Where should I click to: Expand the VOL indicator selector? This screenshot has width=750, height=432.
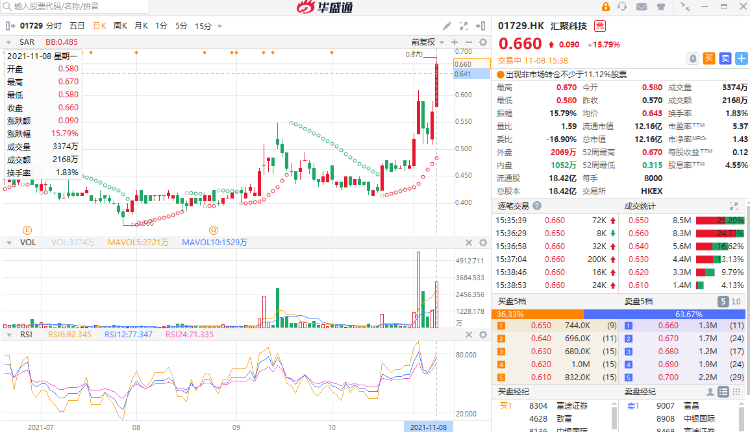pos(9,243)
